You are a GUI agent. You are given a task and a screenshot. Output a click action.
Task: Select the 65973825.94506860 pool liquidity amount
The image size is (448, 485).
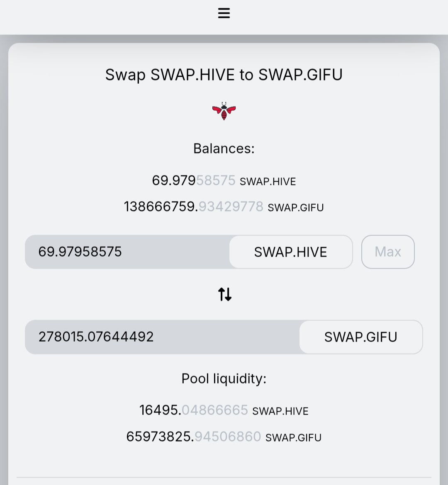point(193,437)
